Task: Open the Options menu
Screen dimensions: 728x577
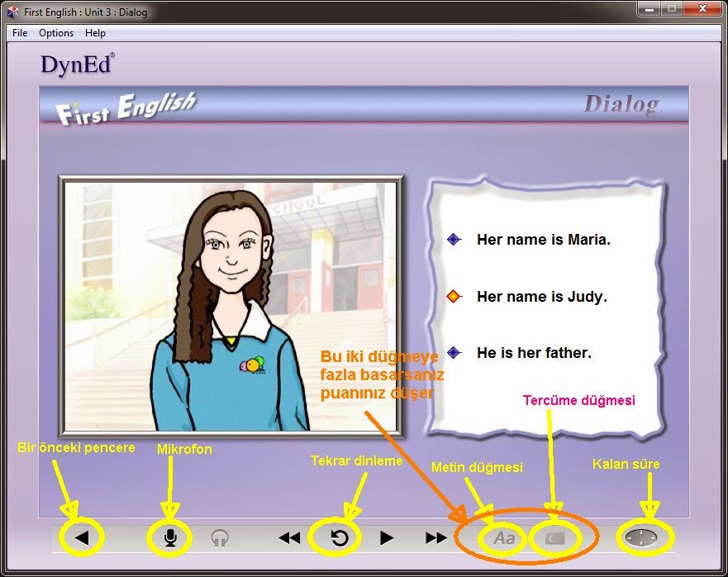Action: tap(56, 33)
